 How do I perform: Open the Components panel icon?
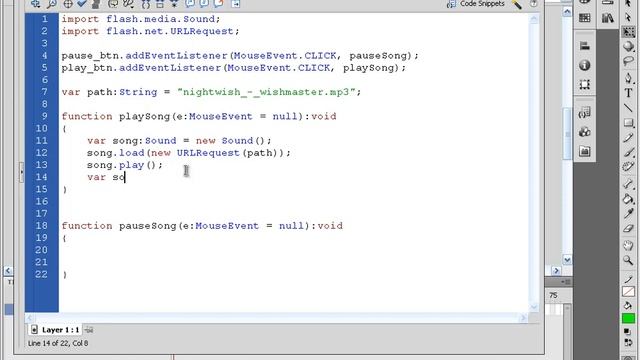(584, 132)
